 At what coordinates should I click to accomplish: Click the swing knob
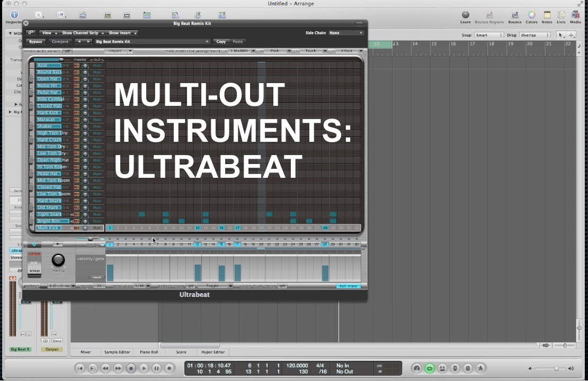[58, 260]
